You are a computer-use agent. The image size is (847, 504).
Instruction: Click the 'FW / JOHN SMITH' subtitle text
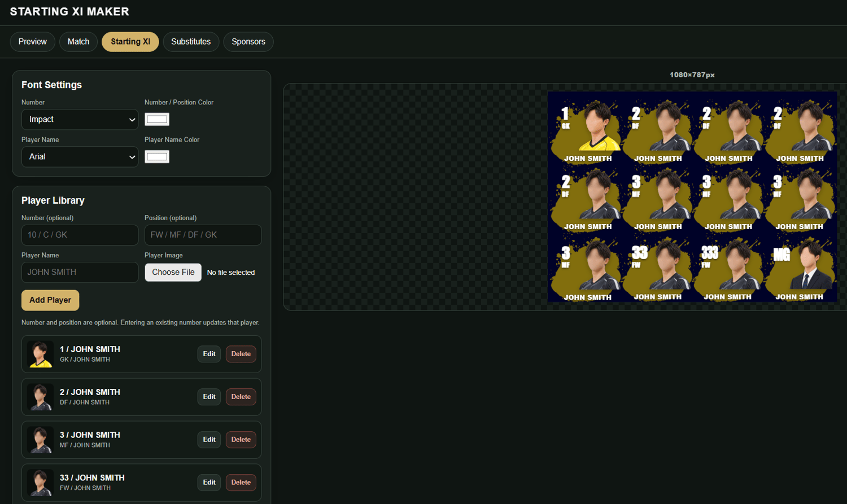click(85, 488)
